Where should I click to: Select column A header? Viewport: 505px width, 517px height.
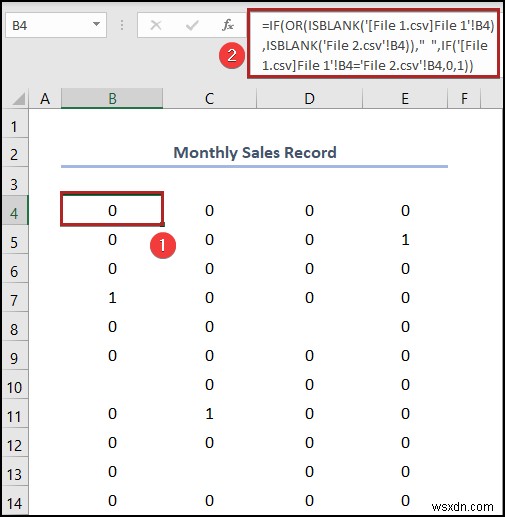pyautogui.click(x=45, y=99)
